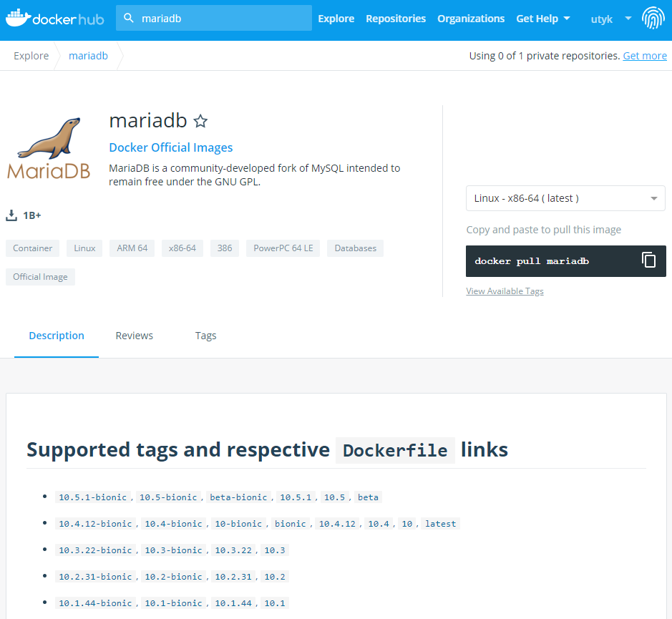Screen dimensions: 672x619
Task: Open the Explore nav item
Action: pos(336,19)
